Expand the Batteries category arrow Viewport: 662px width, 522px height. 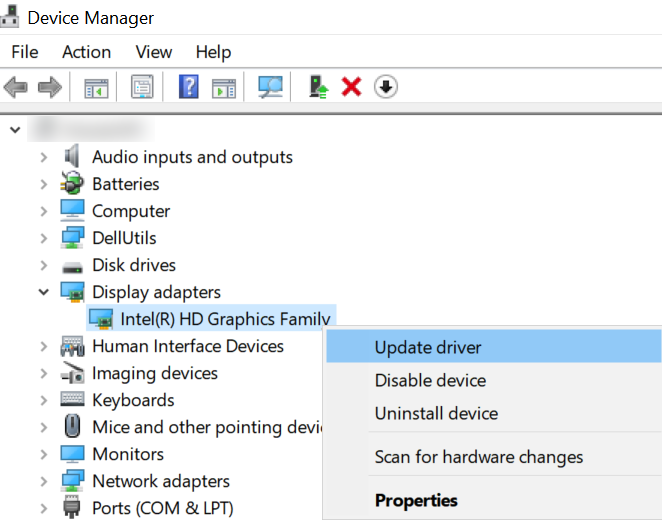pyautogui.click(x=43, y=184)
